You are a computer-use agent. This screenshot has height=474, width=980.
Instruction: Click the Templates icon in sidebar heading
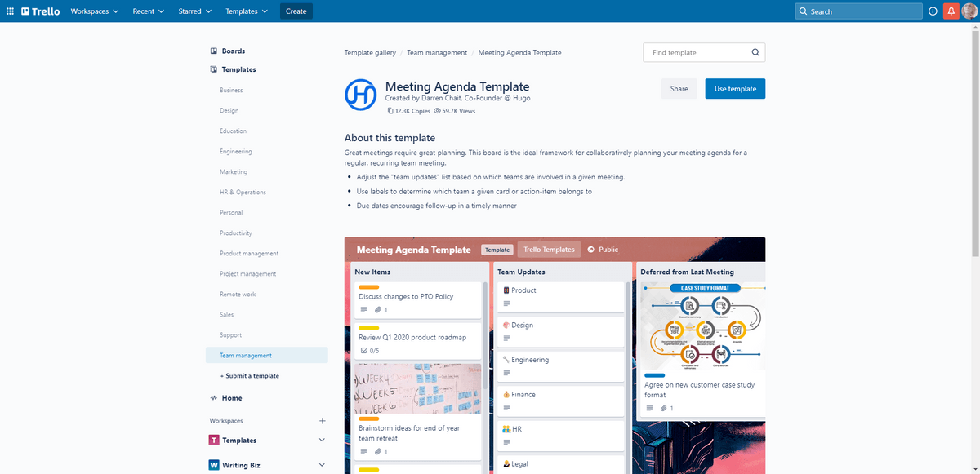coord(213,69)
